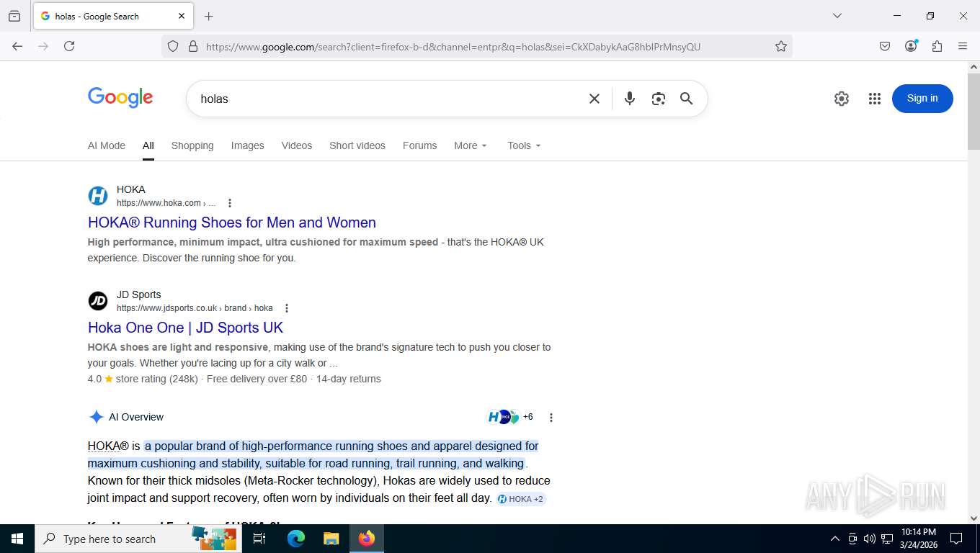980x553 pixels.
Task: Switch to Videos results
Action: point(297,145)
